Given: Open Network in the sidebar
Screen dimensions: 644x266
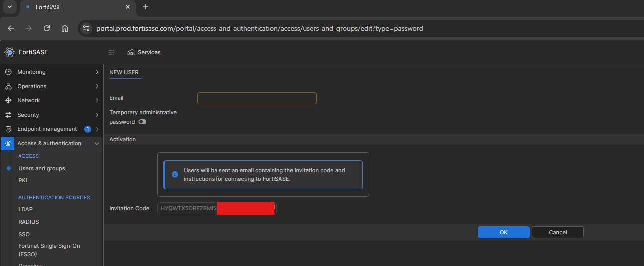Looking at the screenshot, I should tap(51, 100).
